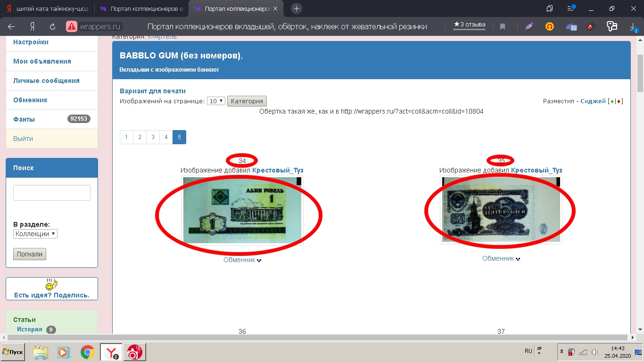This screenshot has width=644, height=362.
Task: Open the volume speaker tray icon
Action: point(595,352)
